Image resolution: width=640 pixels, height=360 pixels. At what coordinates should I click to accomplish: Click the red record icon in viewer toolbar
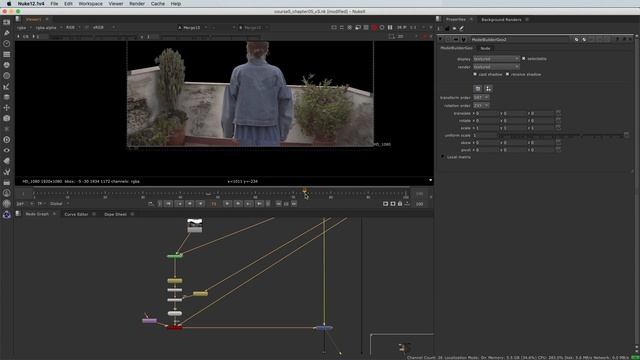374,27
